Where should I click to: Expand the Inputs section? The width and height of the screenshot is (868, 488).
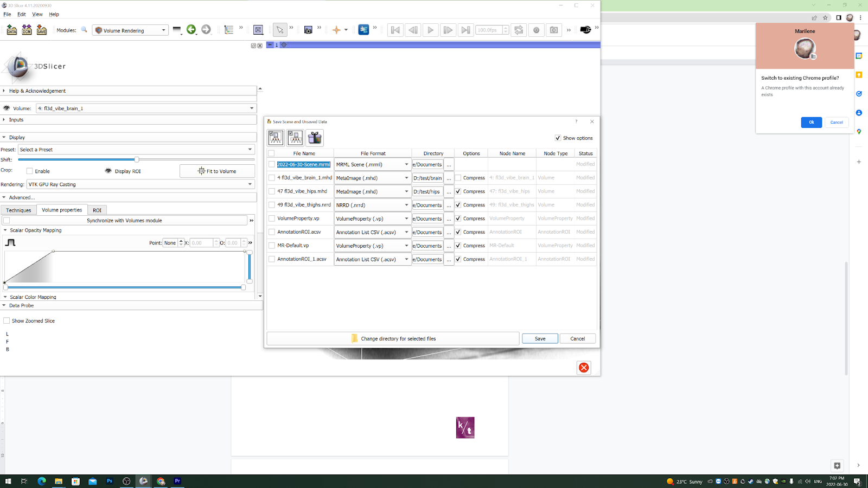click(129, 120)
